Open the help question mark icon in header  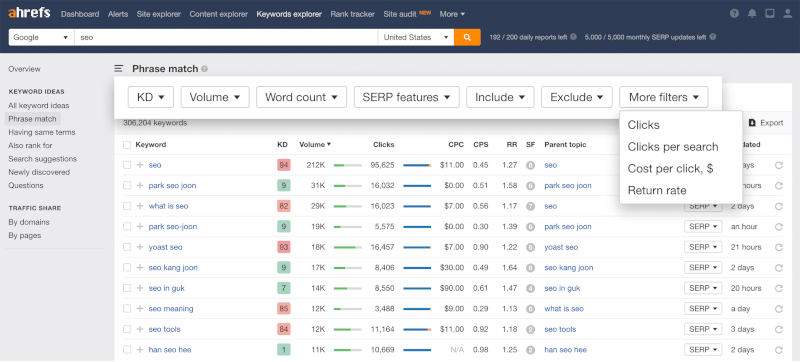734,14
